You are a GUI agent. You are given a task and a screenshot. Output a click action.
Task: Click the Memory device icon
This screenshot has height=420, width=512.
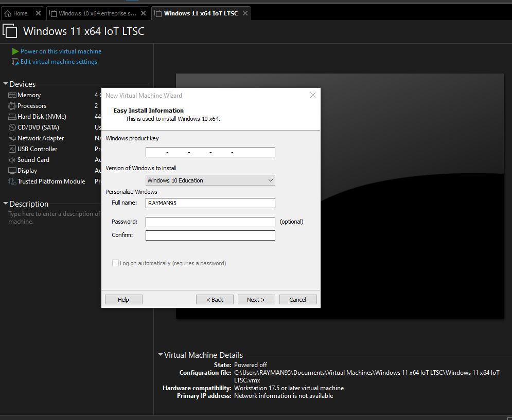coord(12,95)
